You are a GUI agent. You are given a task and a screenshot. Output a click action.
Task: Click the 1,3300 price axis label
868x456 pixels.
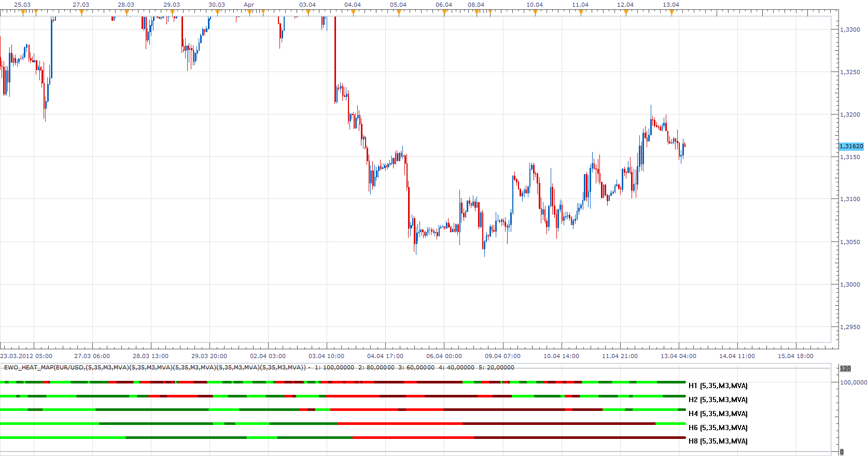850,30
